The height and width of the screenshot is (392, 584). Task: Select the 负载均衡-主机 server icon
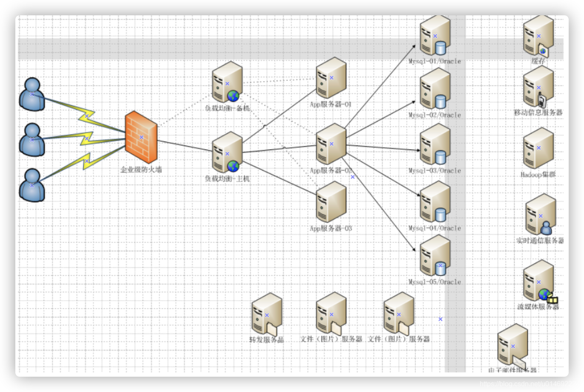[227, 153]
